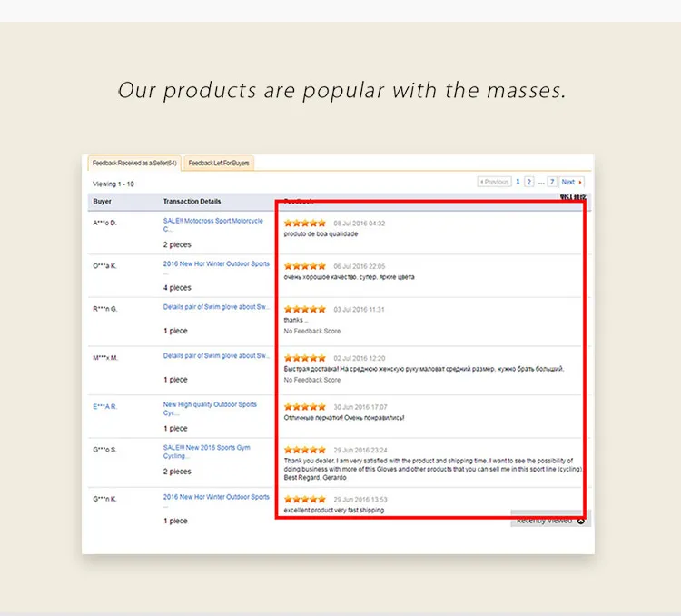Open SALE Motocross Sport Motorcycle product link
681x616 pixels.
coord(212,224)
